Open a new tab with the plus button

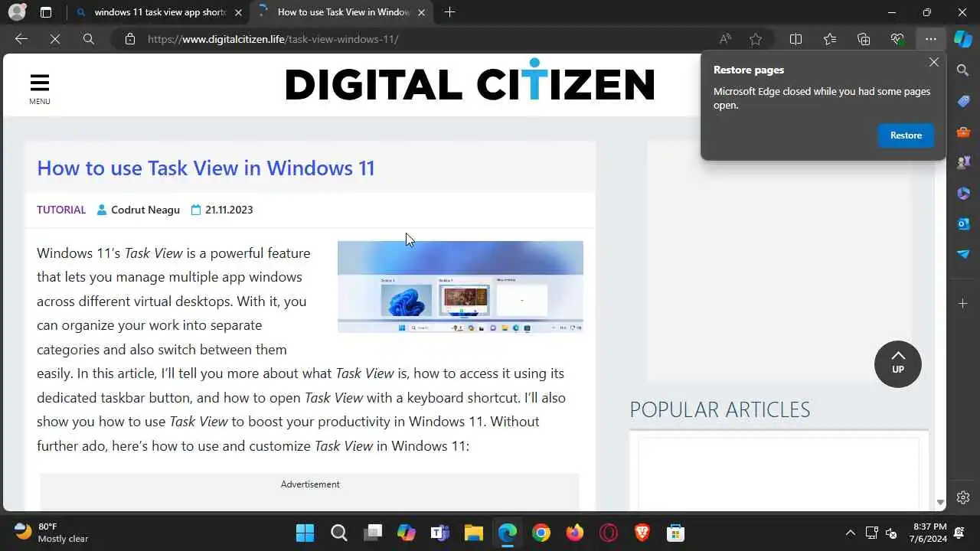pyautogui.click(x=449, y=12)
